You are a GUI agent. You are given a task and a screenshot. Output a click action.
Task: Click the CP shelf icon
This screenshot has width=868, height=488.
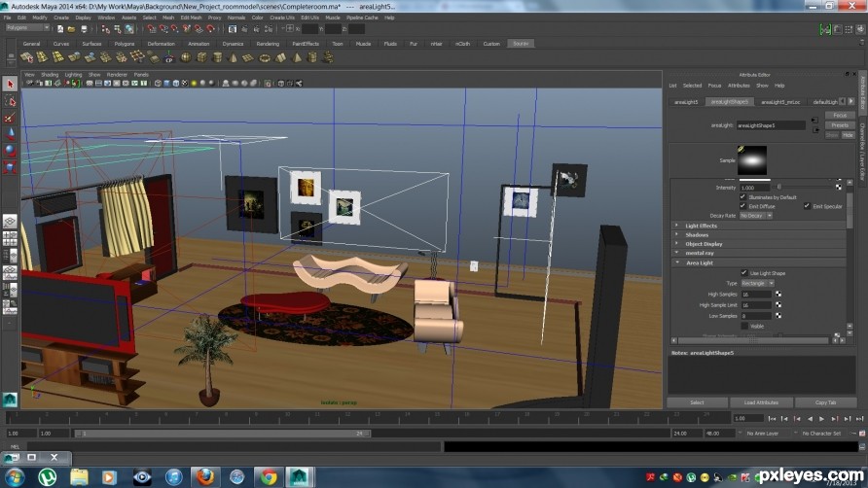169,57
